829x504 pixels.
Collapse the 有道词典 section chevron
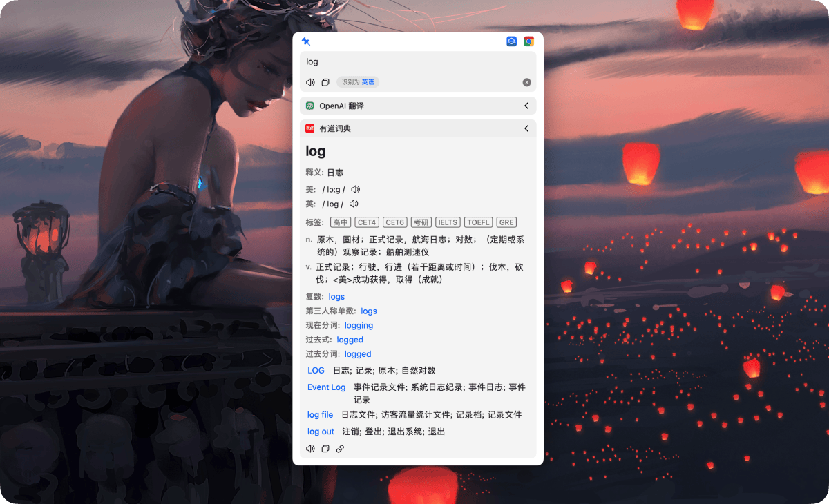click(x=526, y=128)
